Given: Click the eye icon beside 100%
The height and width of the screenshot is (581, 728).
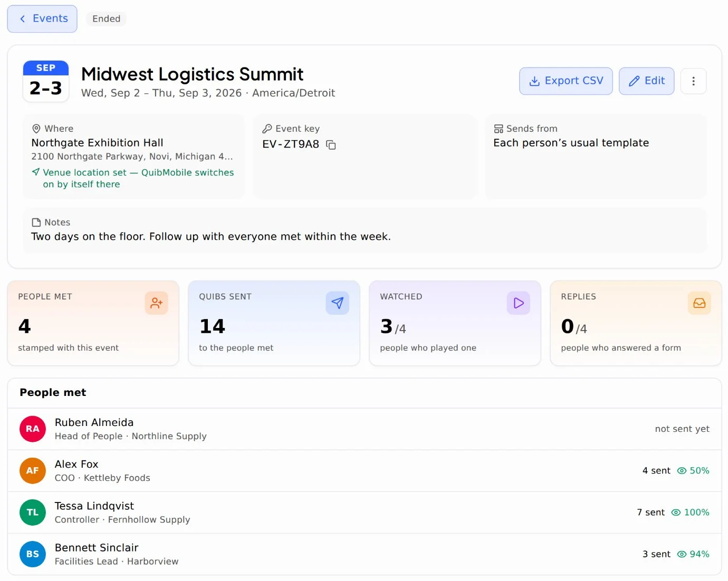Looking at the screenshot, I should 676,512.
